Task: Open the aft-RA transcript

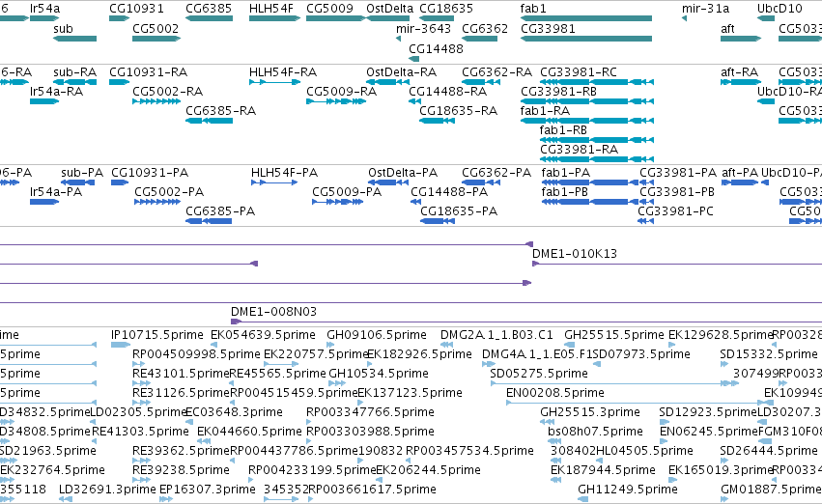Action: coord(741,82)
